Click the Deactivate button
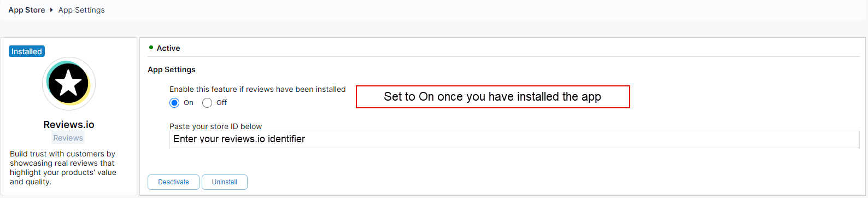868x198 pixels. point(173,182)
